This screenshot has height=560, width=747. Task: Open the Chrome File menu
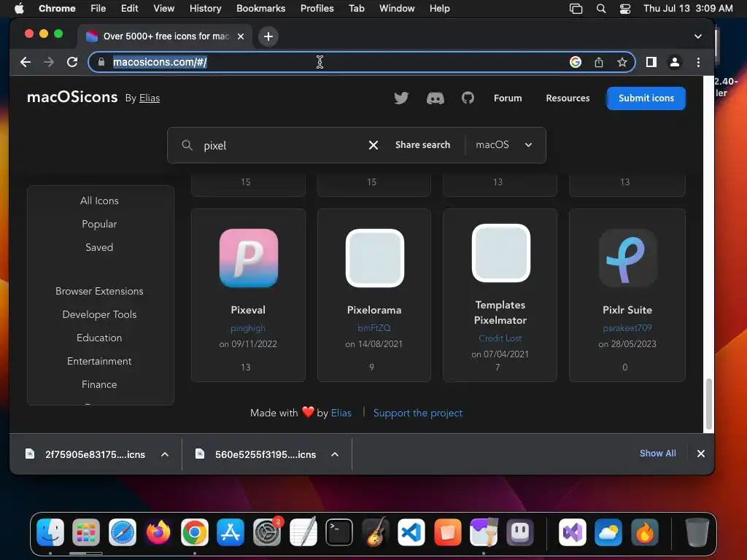click(98, 8)
